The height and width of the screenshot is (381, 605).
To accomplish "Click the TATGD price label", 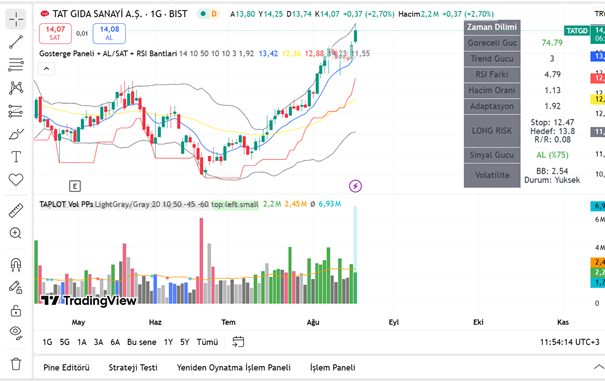I will point(577,31).
